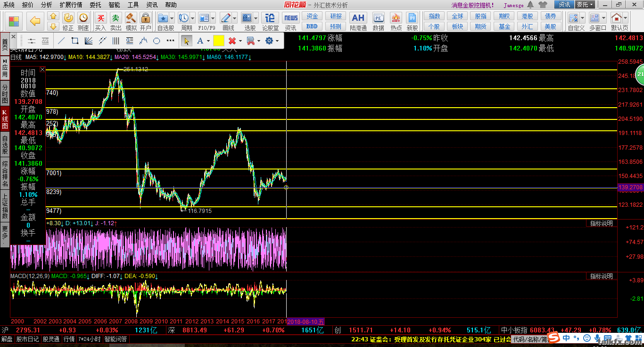Expand the 周期 period dropdown arrow

click(x=192, y=18)
